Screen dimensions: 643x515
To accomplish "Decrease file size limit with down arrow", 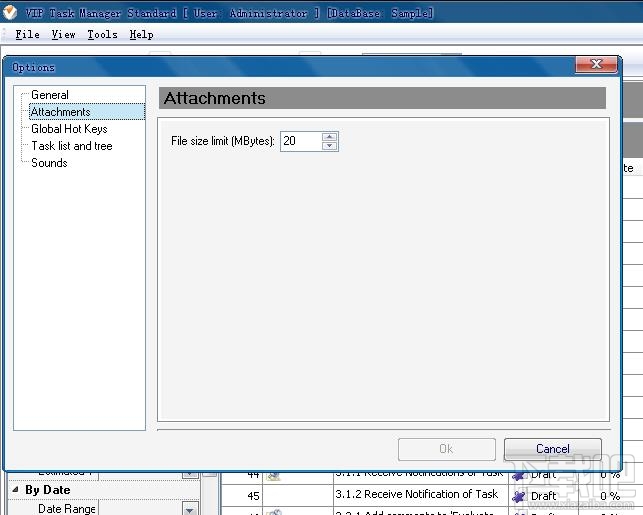I will click(330, 146).
